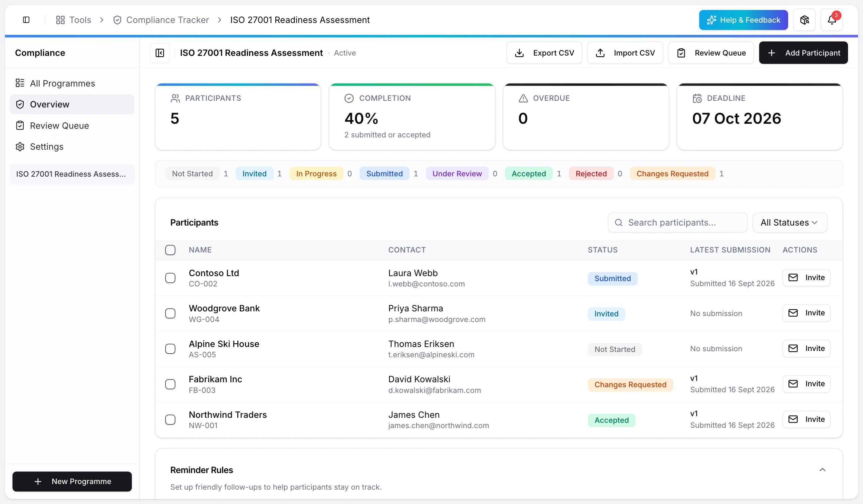Collapse the programme side panel icon

click(x=160, y=53)
